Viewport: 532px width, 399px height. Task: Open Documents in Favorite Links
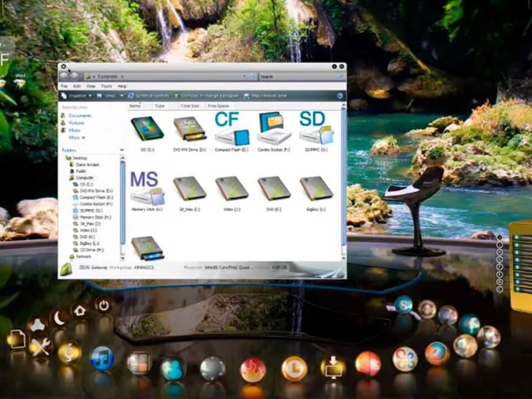[x=80, y=116]
